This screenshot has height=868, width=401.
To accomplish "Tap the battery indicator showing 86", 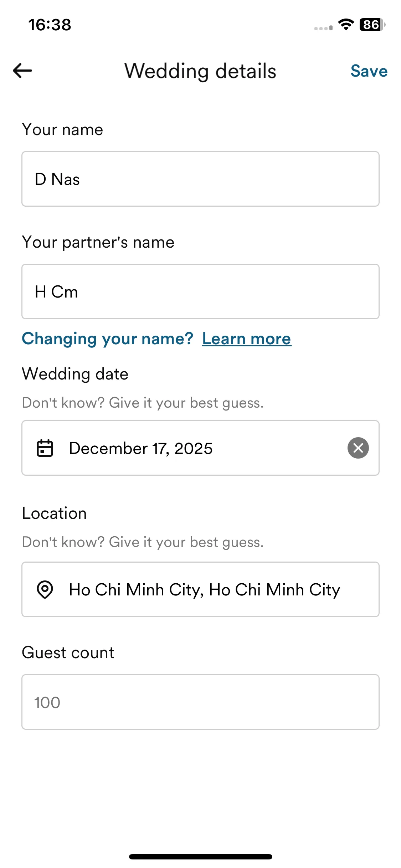I will click(372, 25).
